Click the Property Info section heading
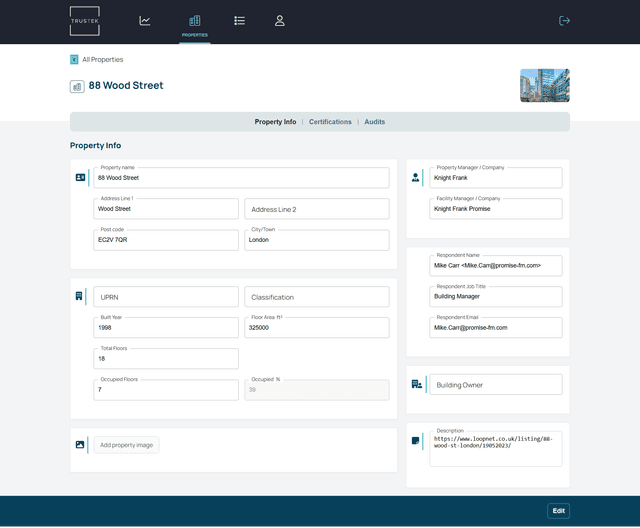The image size is (640, 528). [96, 146]
